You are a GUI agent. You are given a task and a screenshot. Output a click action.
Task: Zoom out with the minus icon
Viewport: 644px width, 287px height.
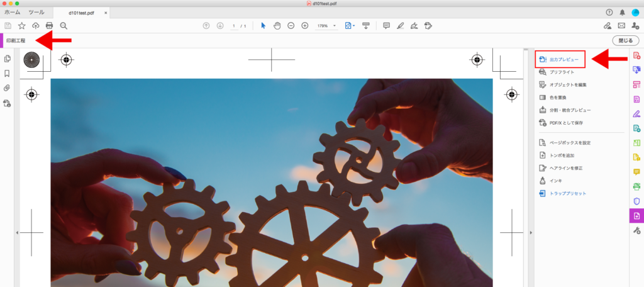[291, 26]
